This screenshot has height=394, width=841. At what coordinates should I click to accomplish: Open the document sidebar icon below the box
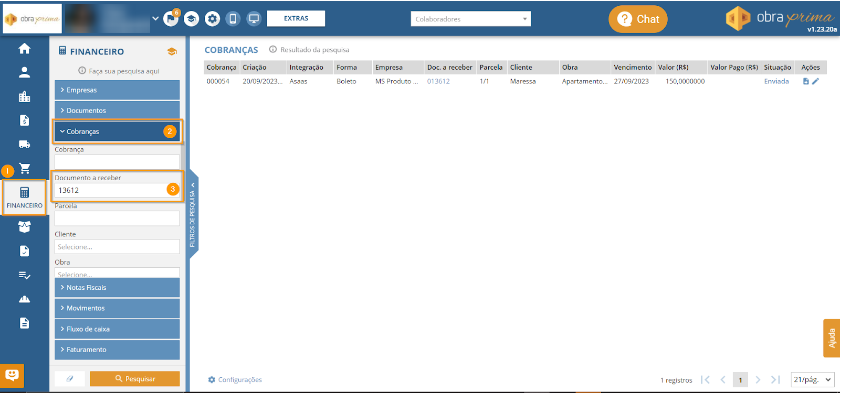pyautogui.click(x=24, y=251)
